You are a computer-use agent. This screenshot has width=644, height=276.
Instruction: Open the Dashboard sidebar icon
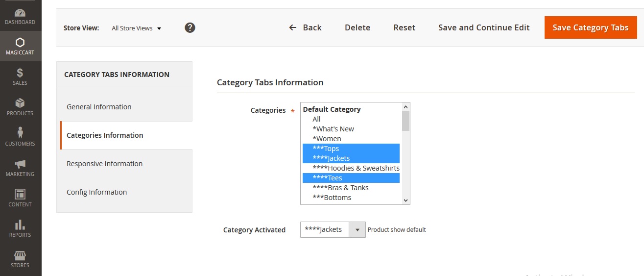(x=20, y=14)
